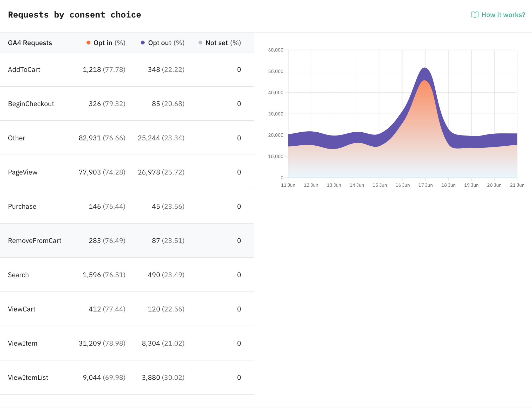Click the book icon beside How it works
Image resolution: width=532 pixels, height=408 pixels.
475,15
